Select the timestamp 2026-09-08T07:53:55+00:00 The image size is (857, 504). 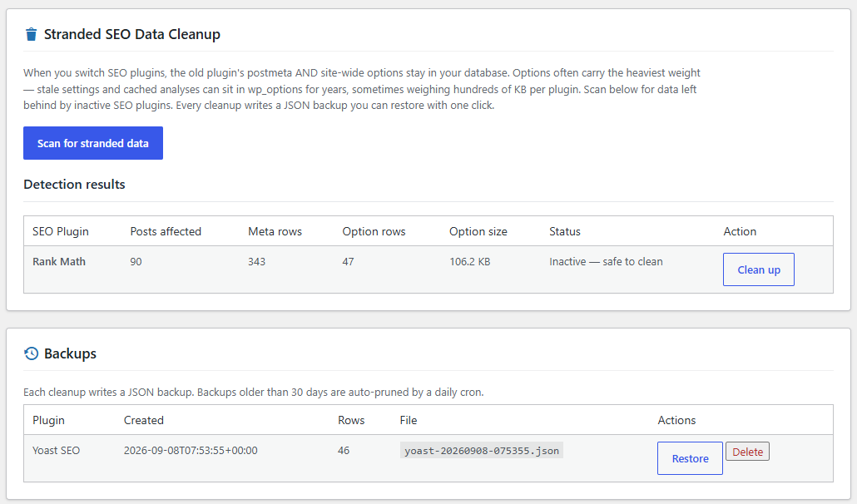[x=191, y=451]
